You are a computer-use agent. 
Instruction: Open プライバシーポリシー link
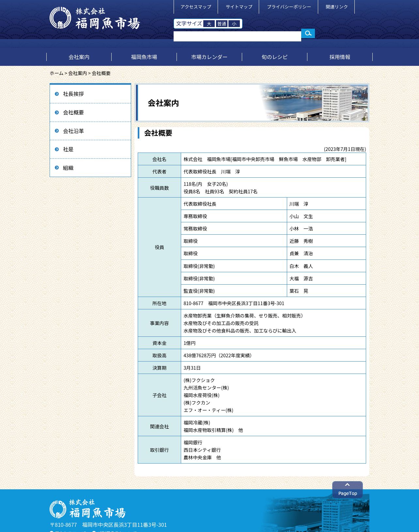[289, 7]
